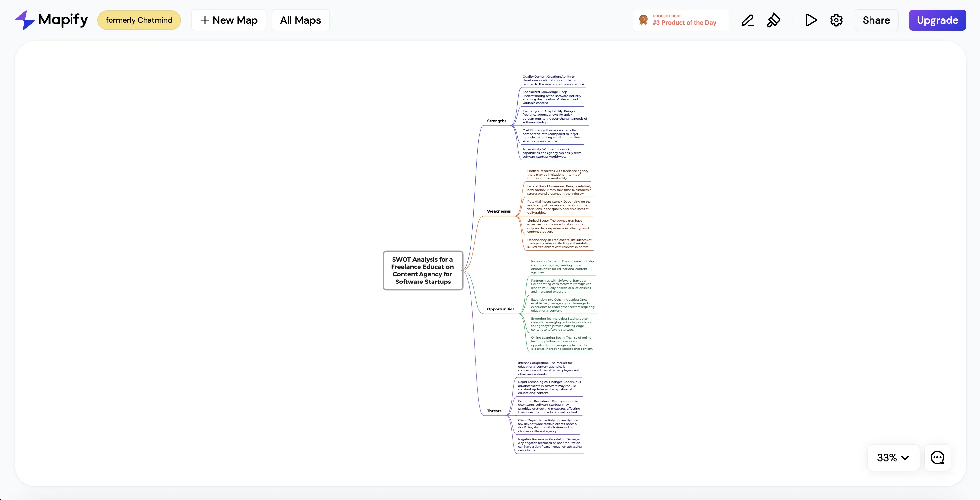Image resolution: width=980 pixels, height=500 pixels.
Task: Open the chat assistant bubble icon
Action: (x=937, y=457)
